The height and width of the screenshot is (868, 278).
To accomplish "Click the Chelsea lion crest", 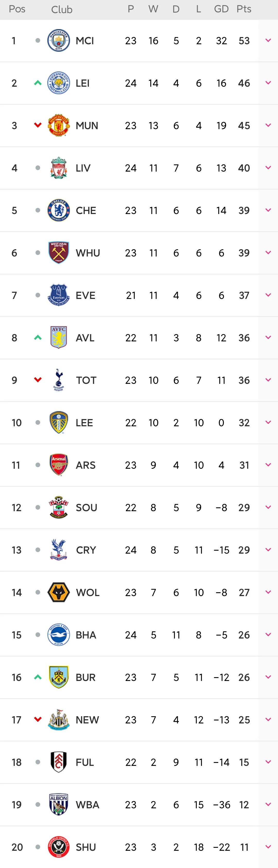I will 59,210.
